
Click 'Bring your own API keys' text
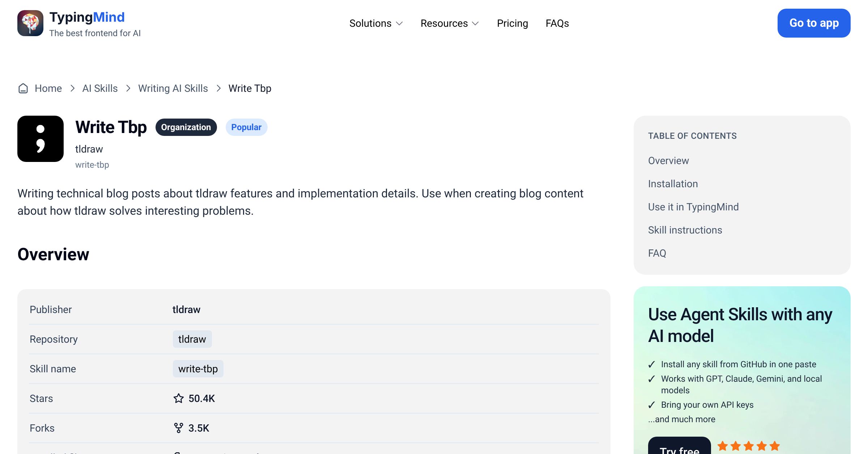click(x=707, y=405)
